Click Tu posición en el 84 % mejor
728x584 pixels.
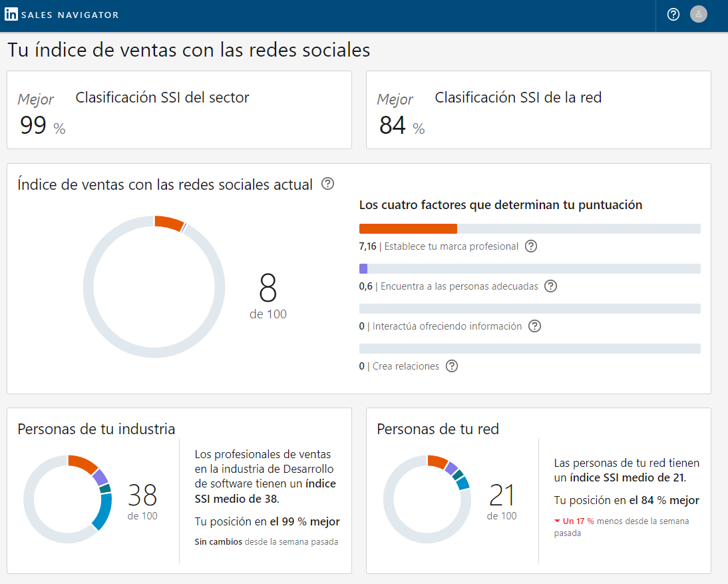tap(626, 500)
